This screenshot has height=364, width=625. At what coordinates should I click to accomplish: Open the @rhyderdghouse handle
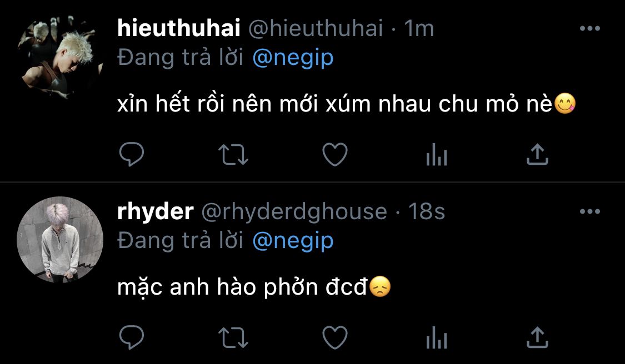coord(294,211)
